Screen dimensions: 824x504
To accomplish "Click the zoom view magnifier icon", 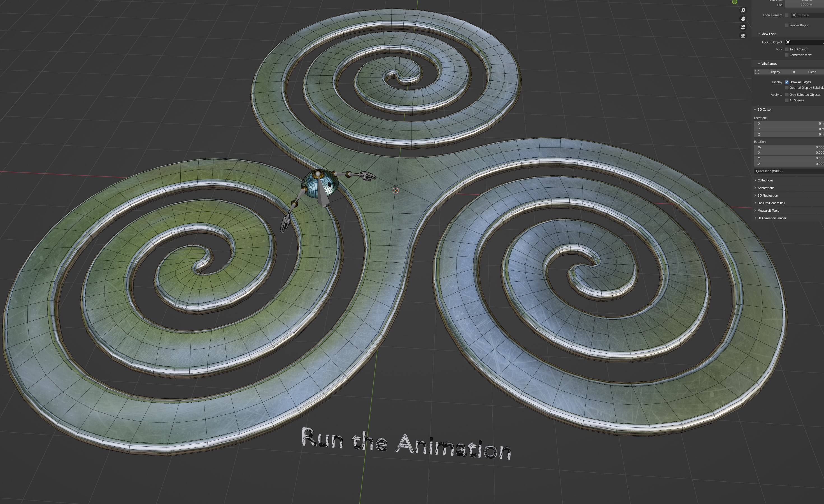I will [x=743, y=10].
